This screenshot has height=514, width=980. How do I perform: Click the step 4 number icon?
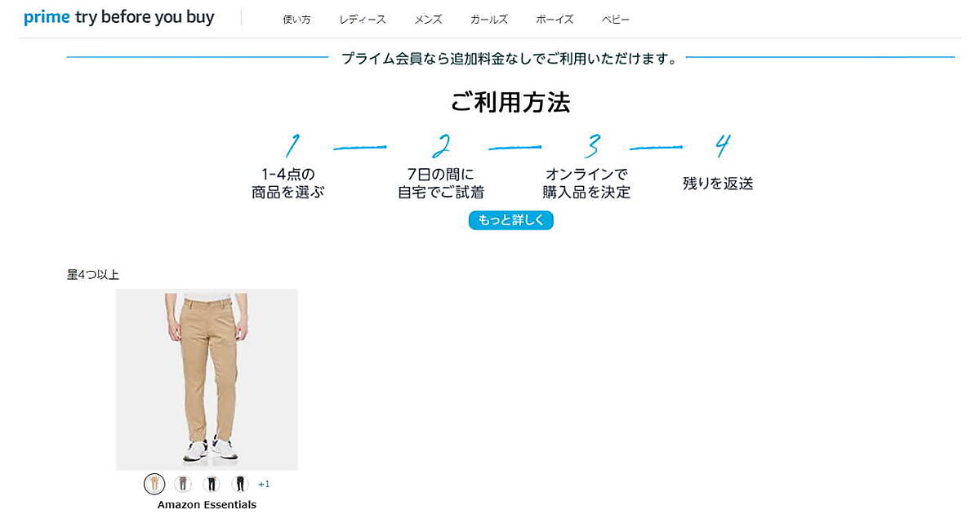pyautogui.click(x=722, y=145)
